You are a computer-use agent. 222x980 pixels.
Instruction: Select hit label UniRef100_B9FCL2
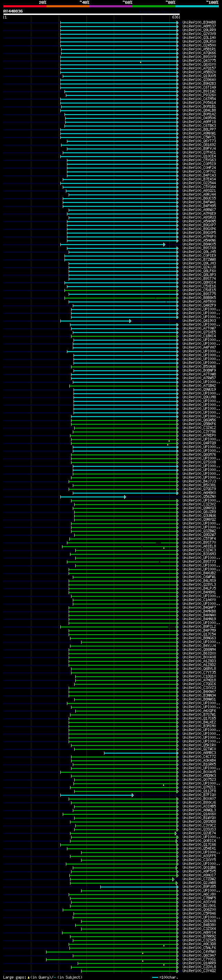pyautogui.click(x=199, y=626)
